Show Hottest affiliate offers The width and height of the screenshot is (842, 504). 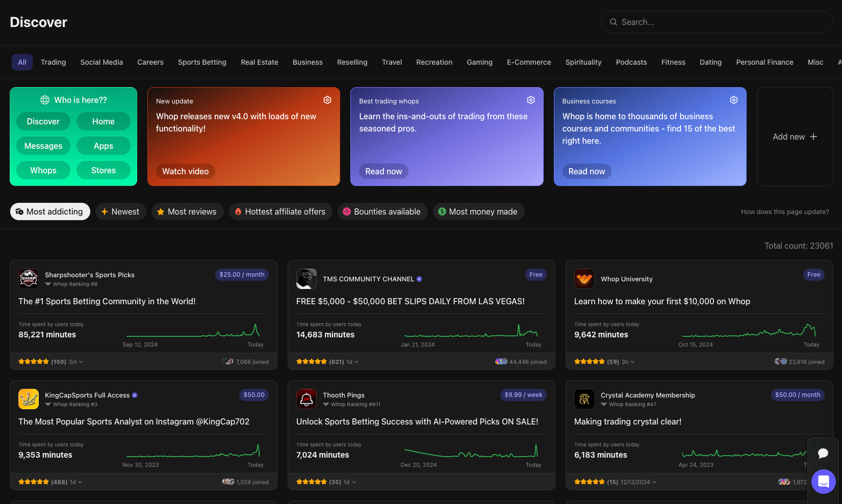[280, 211]
